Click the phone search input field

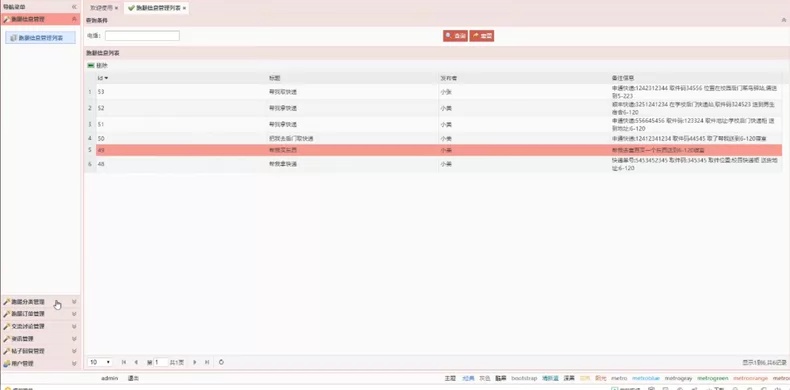pos(142,36)
